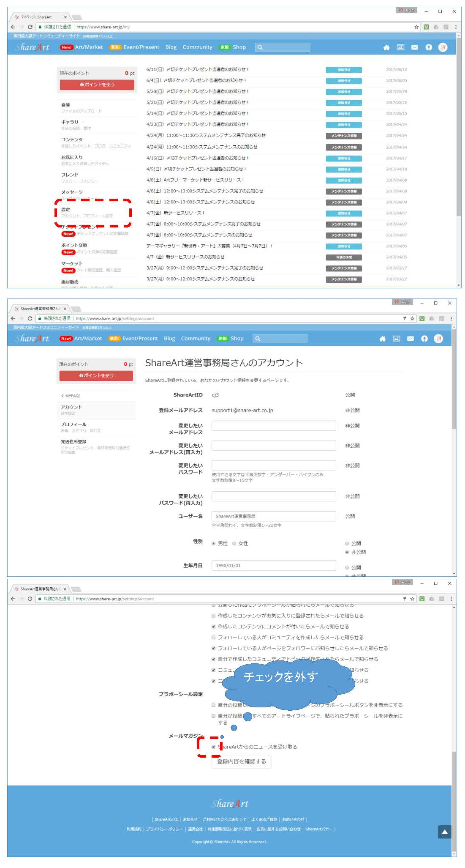Open news item 6/11(日) 〆切チケットプレゼント当選者のお知らせ

[197, 69]
